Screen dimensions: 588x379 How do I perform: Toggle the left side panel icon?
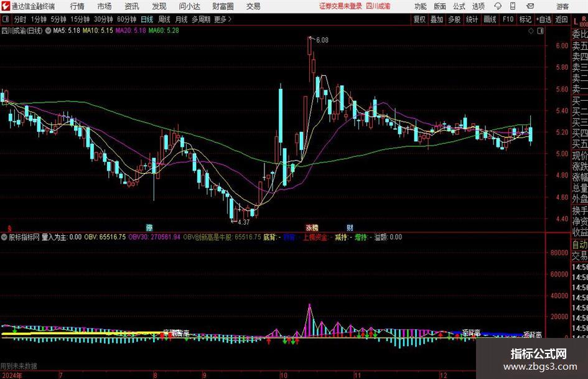click(6, 19)
